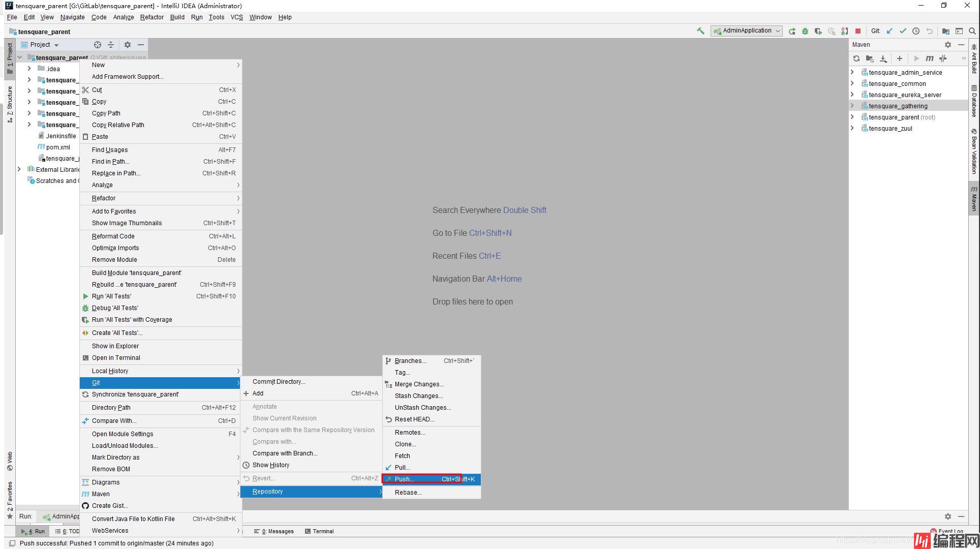Image resolution: width=980 pixels, height=549 pixels.
Task: Expand tensquare_common Maven node
Action: tap(852, 83)
